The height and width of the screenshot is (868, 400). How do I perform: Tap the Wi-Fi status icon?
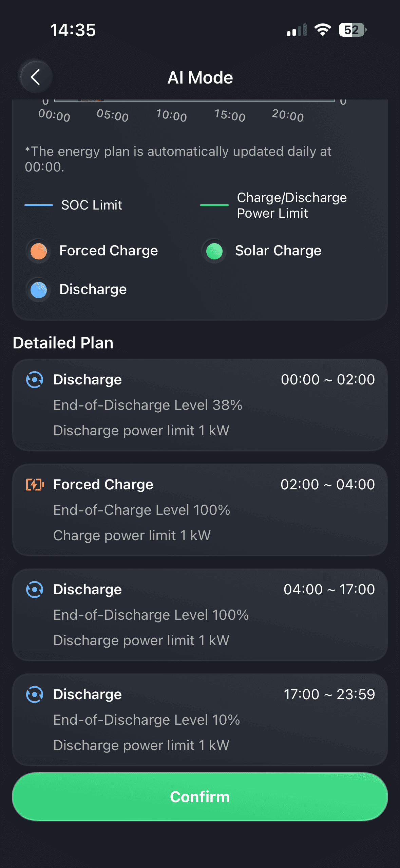click(323, 30)
